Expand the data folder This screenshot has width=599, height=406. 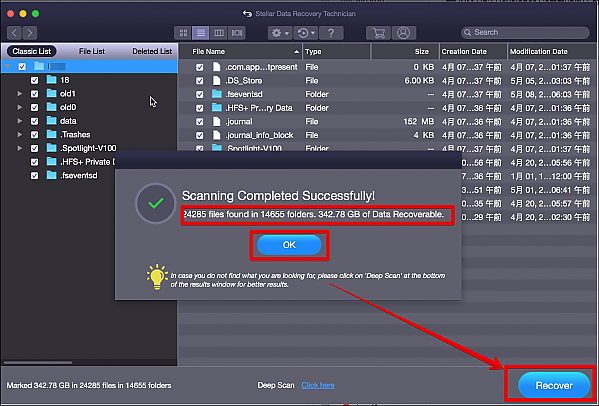[x=20, y=121]
